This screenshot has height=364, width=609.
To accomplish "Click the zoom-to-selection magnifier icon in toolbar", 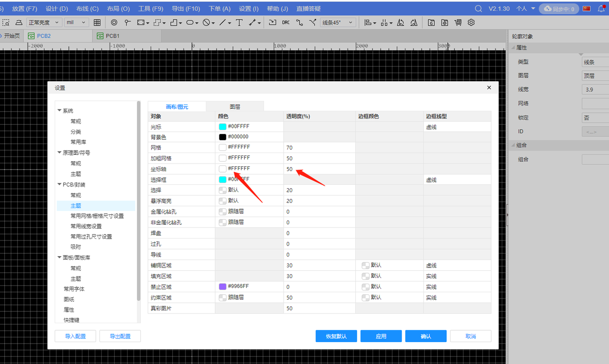I will 7,22.
